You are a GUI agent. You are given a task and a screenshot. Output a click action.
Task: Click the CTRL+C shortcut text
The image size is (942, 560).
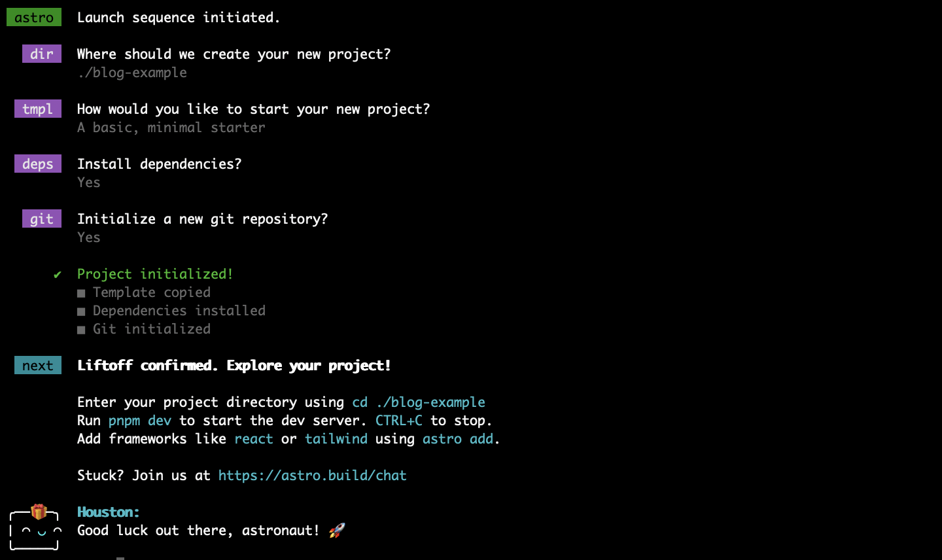pyautogui.click(x=398, y=421)
